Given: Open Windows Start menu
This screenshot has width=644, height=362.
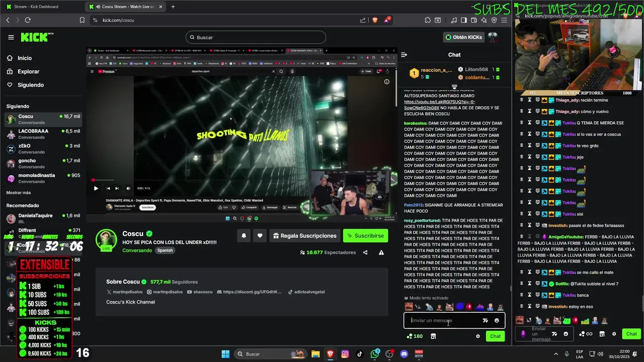Looking at the screenshot, I should [x=225, y=354].
